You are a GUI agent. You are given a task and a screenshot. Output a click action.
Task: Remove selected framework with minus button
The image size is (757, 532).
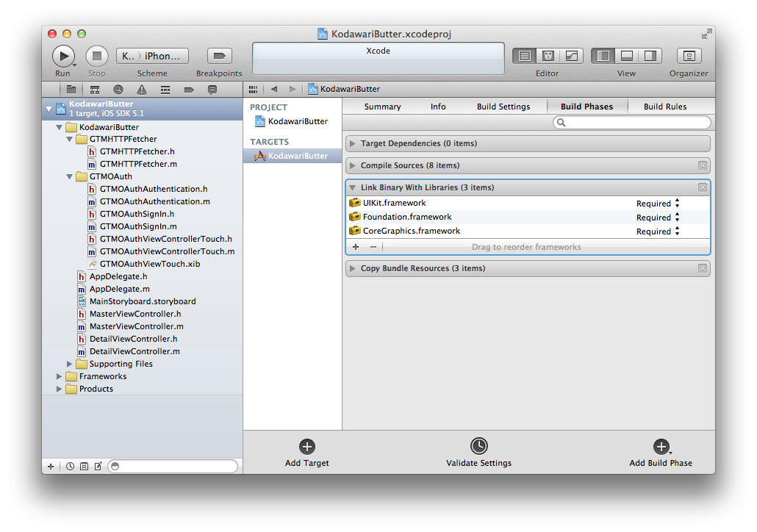coord(373,247)
